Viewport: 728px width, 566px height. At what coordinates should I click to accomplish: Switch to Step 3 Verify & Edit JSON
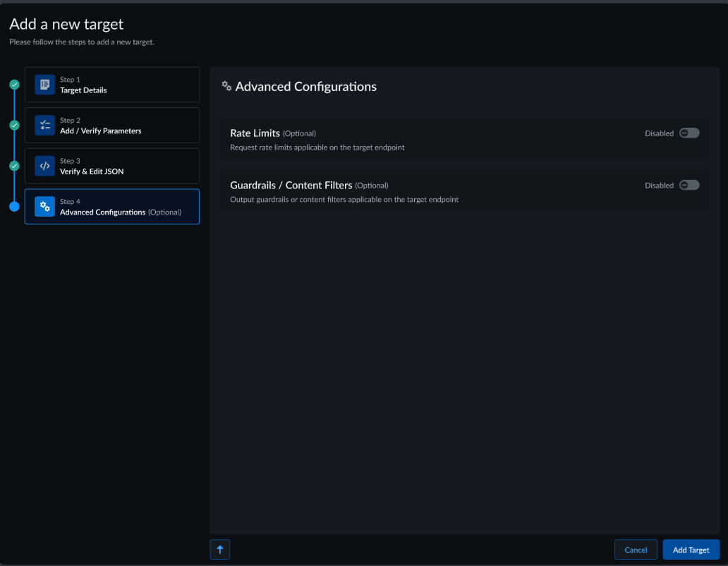(92, 171)
